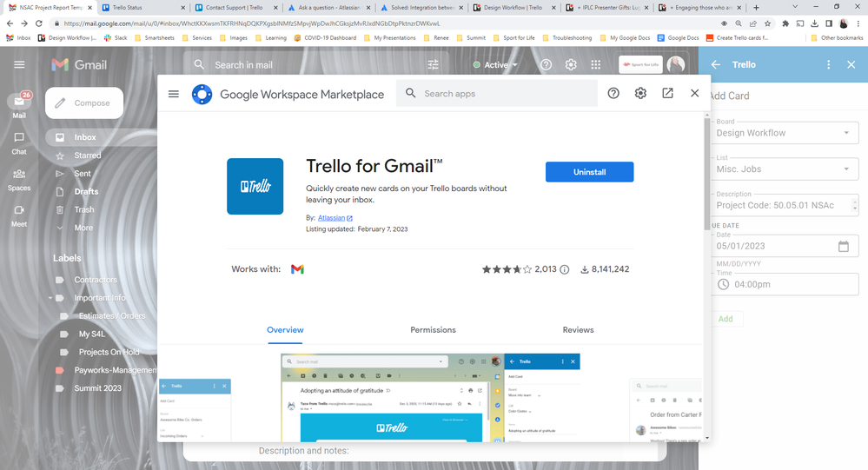Image resolution: width=868 pixels, height=470 pixels.
Task: Bookmark this page star icon
Action: coord(768,23)
